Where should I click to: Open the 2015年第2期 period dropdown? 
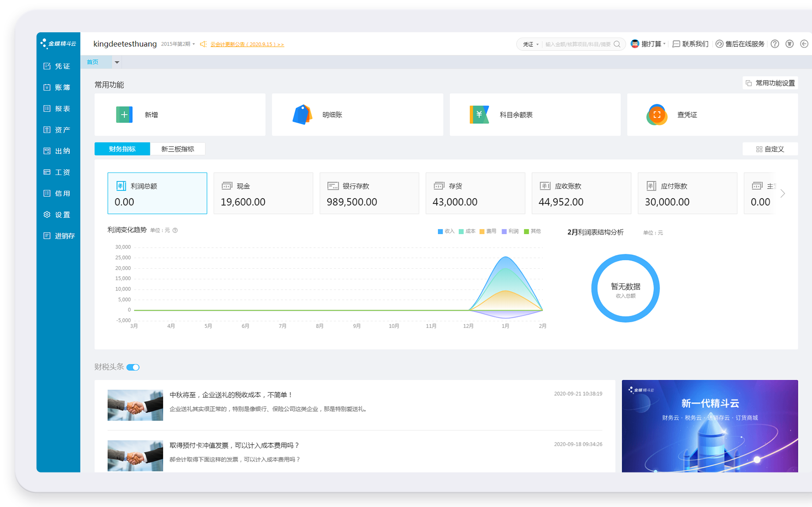(178, 44)
